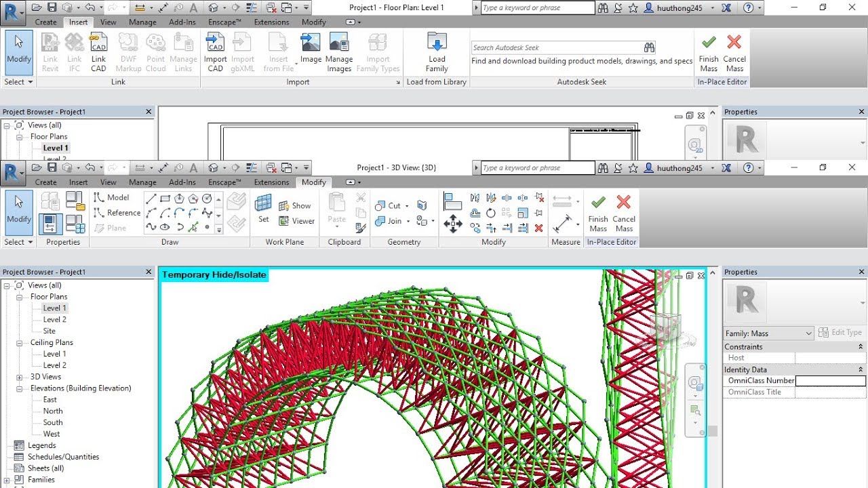Close the lower Project Browser panel
This screenshot has height=488, width=868.
click(x=149, y=272)
